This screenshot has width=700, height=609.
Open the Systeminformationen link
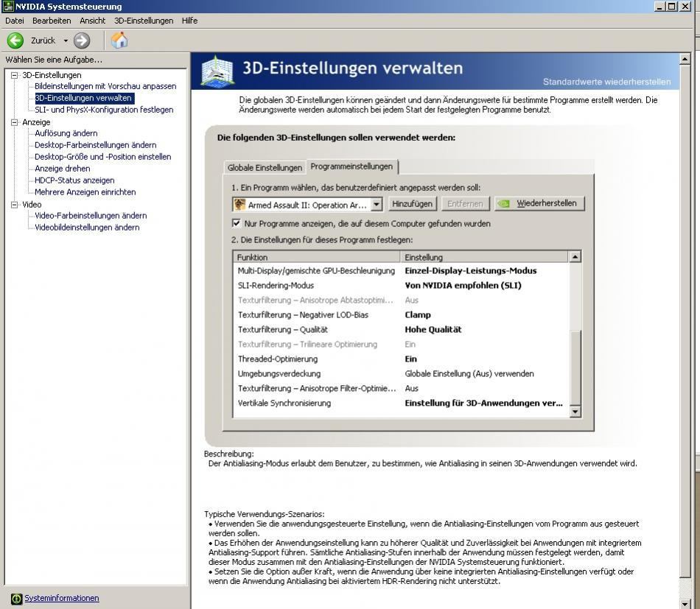62,598
